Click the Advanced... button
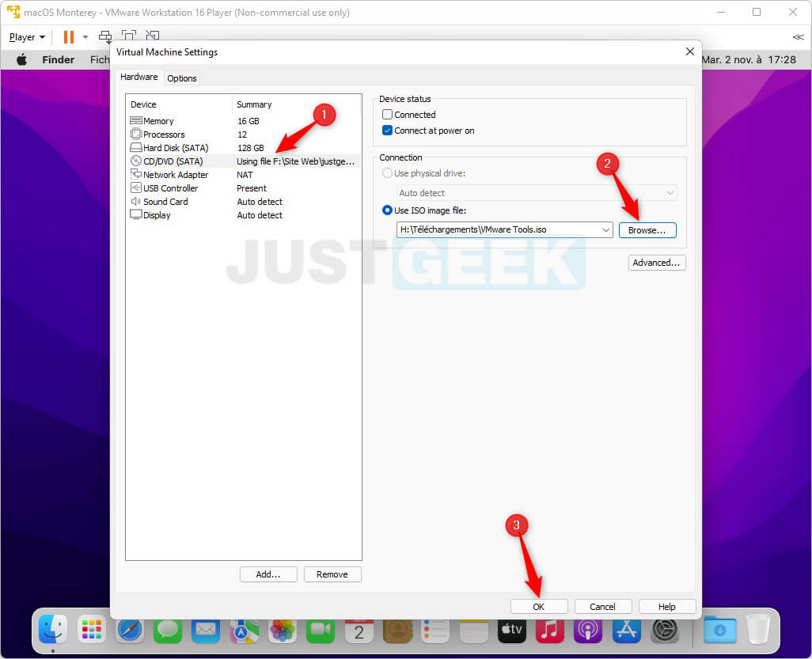This screenshot has width=812, height=659. click(656, 263)
